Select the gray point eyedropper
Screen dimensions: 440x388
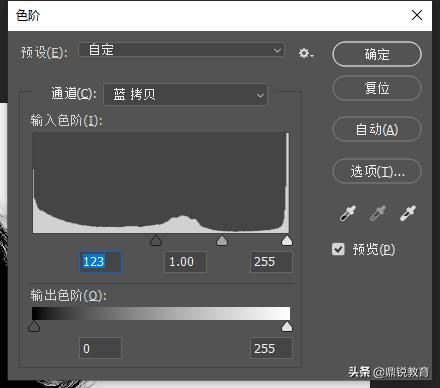(378, 213)
